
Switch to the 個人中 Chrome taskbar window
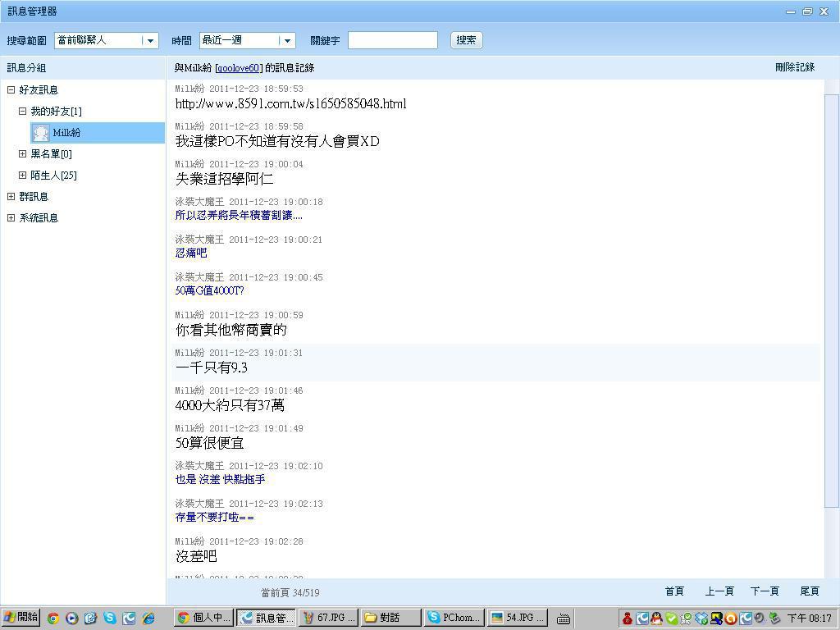204,618
